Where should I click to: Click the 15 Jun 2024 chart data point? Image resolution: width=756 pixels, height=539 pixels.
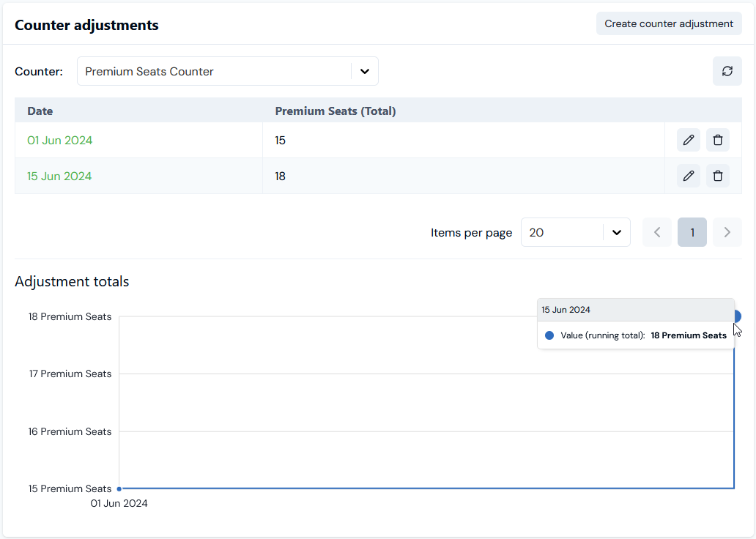(x=736, y=316)
